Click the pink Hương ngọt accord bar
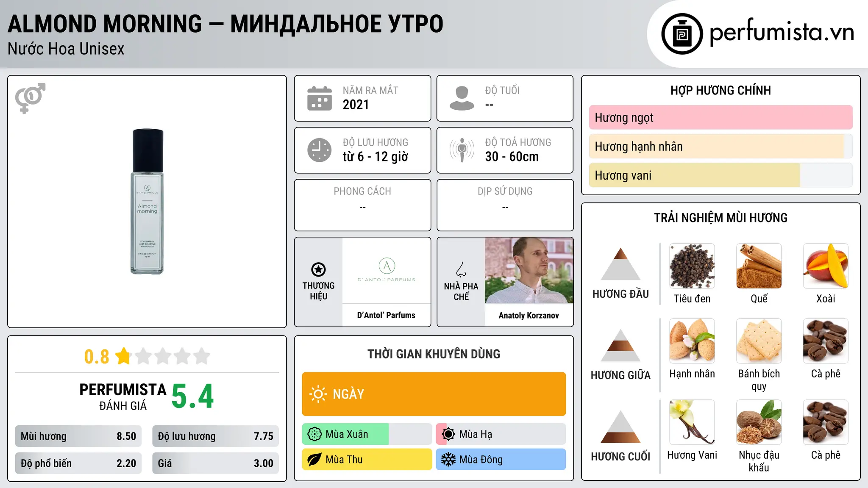The width and height of the screenshot is (868, 488). [x=721, y=117]
